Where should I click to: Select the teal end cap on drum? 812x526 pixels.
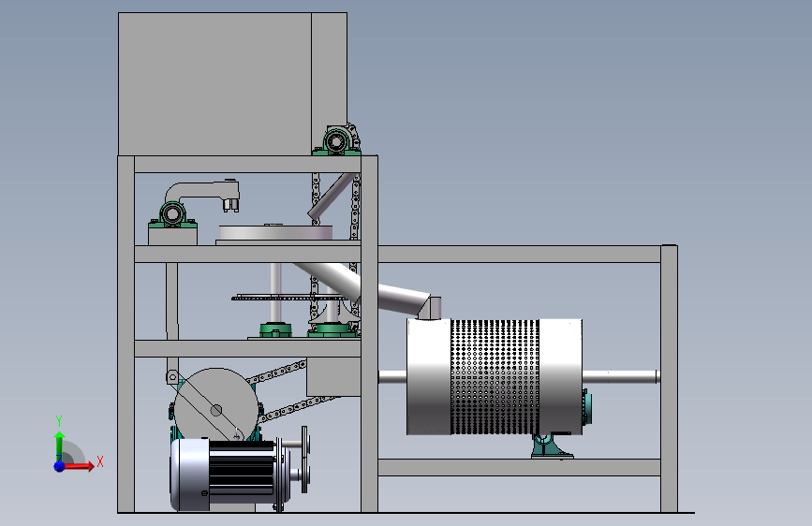[x=587, y=409]
